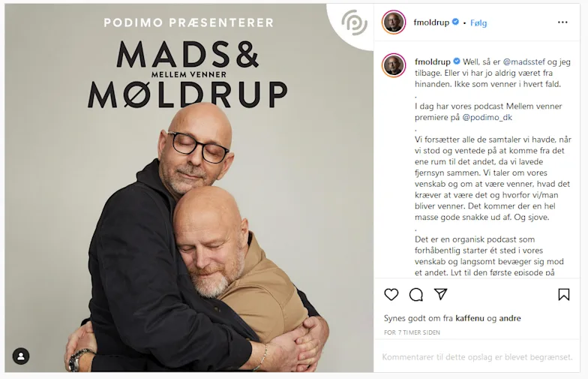Image resolution: width=588 pixels, height=379 pixels.
Task: Click fmoldrup username in the caption
Action: coord(432,62)
